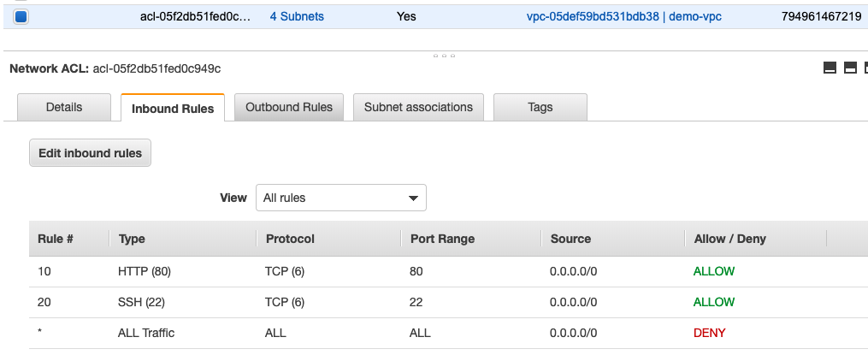868x355 pixels.
Task: Click the full-height details pane layout icon
Action: pyautogui.click(x=865, y=68)
